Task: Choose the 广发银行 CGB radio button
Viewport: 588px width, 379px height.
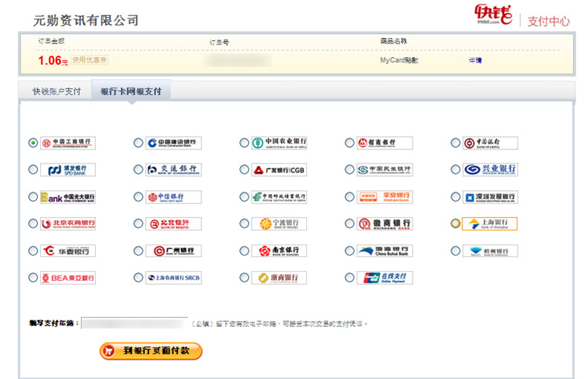Action: [244, 170]
